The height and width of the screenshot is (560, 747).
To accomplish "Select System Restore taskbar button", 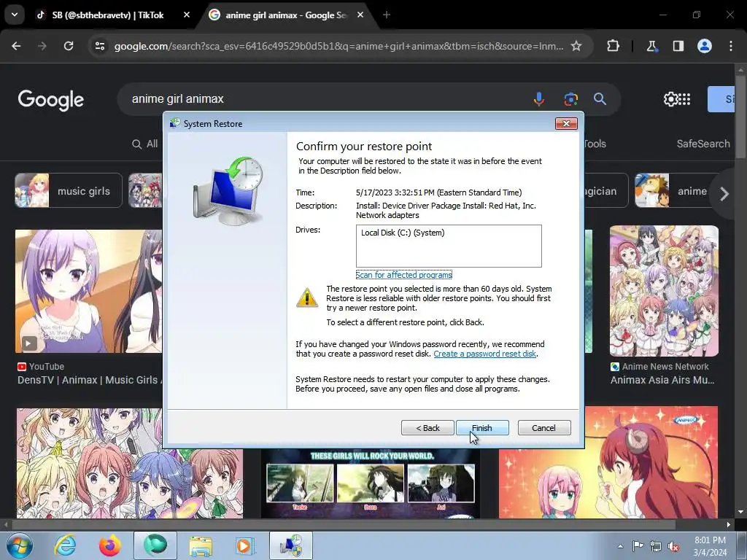I will click(291, 545).
